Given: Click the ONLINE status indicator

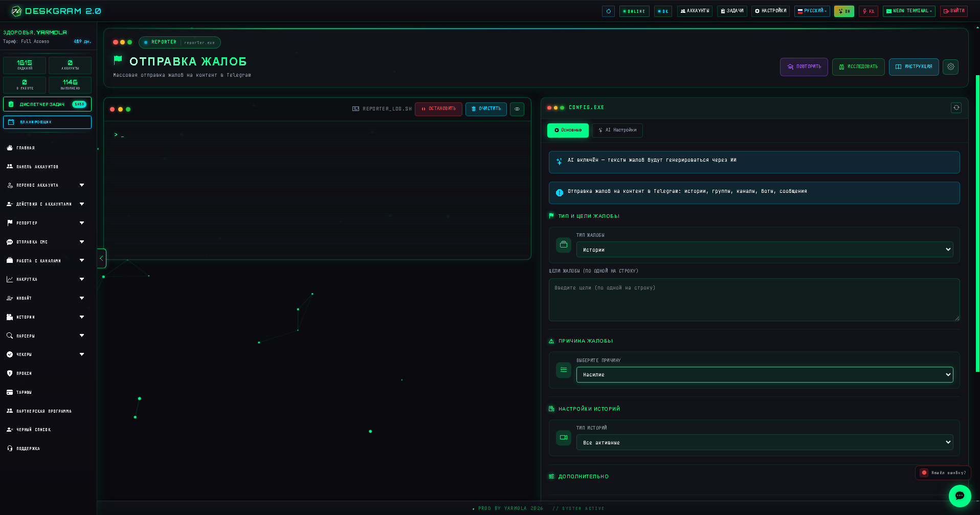Looking at the screenshot, I should (634, 11).
